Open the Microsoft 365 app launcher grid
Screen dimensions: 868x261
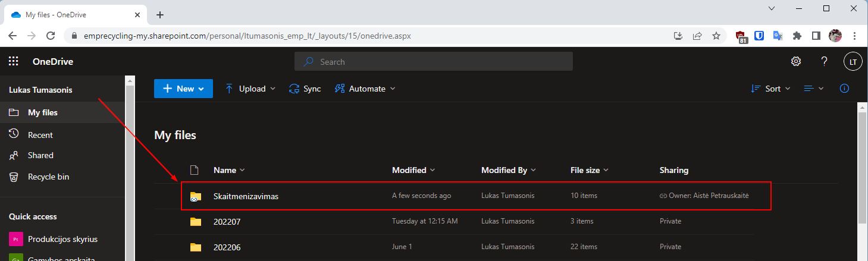(x=14, y=62)
